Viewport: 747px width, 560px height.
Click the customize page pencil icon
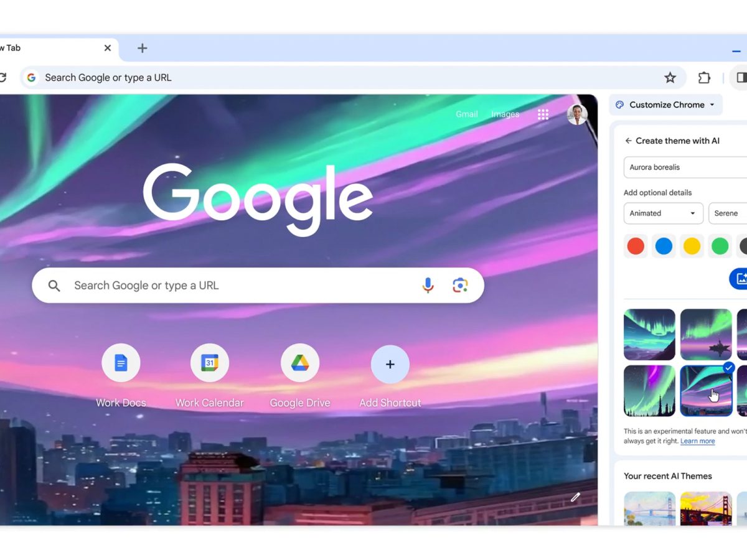click(x=576, y=497)
